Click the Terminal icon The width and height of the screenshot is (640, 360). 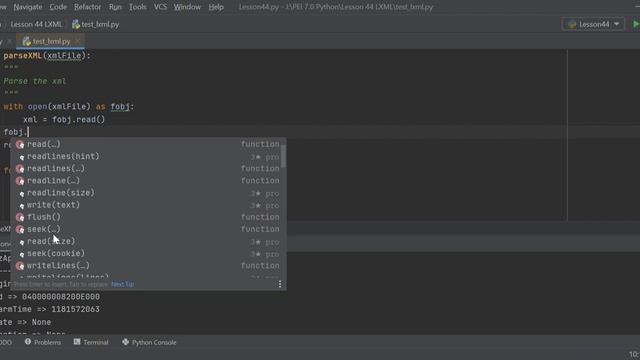point(77,342)
